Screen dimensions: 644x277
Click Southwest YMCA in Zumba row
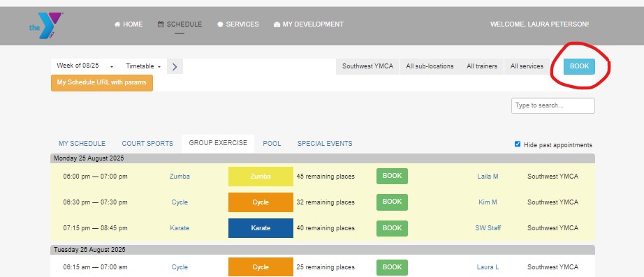point(552,177)
